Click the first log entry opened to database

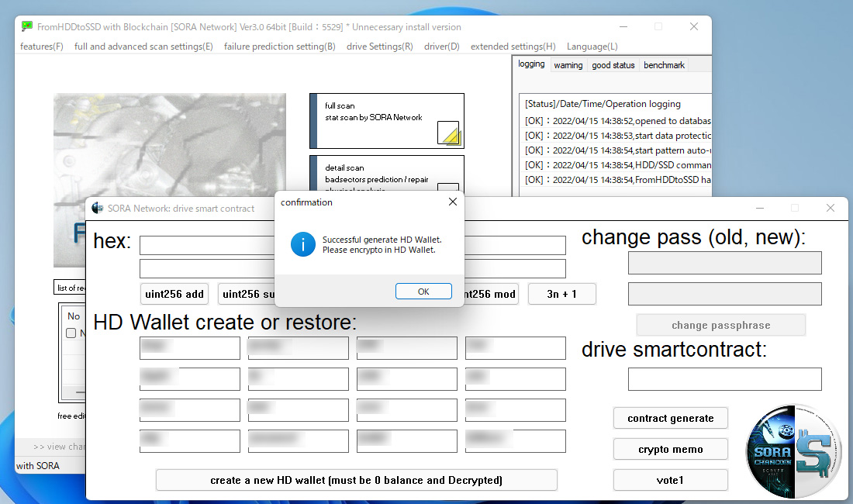click(617, 121)
